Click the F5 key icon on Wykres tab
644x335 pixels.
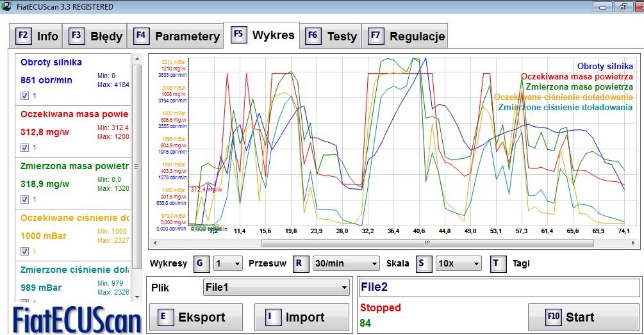[x=238, y=34]
